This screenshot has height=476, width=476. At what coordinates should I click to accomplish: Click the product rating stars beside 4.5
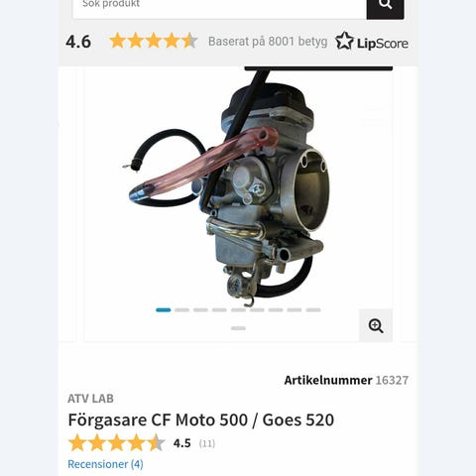point(116,443)
